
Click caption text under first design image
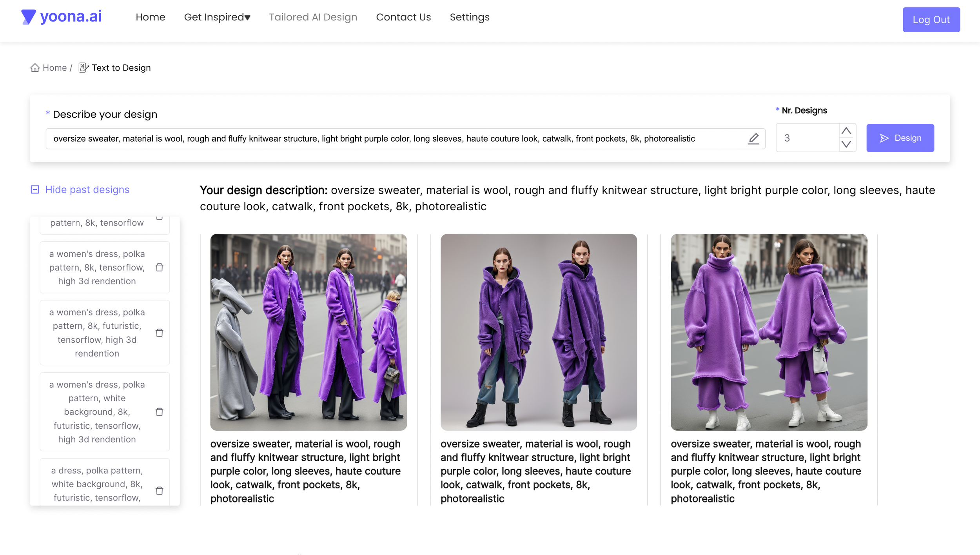click(306, 471)
